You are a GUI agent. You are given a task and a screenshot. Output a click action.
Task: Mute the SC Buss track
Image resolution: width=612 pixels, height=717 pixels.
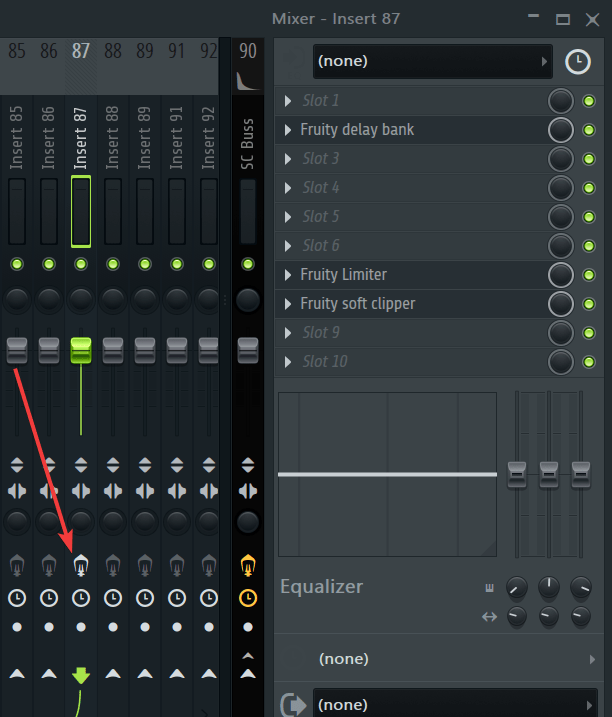pyautogui.click(x=248, y=264)
